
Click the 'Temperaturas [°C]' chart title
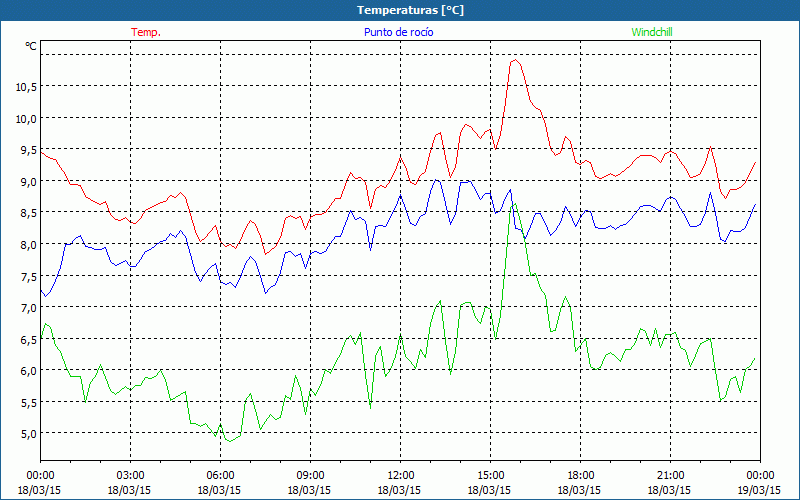(410, 10)
